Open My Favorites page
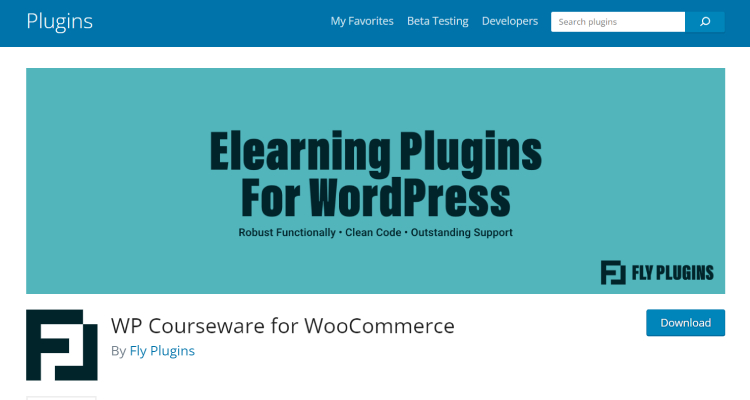The height and width of the screenshot is (400, 750). point(362,21)
